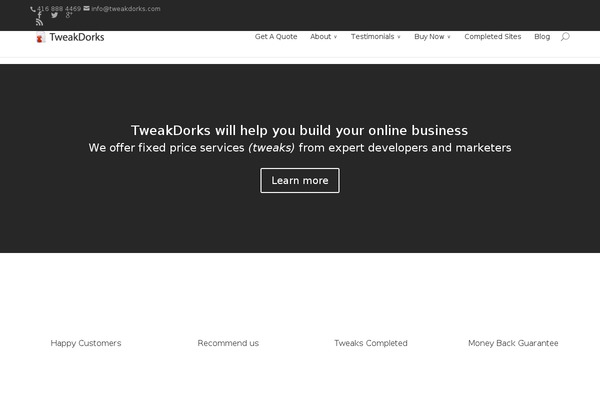The image size is (600, 400).
Task: Open the search magnifier icon
Action: tap(565, 37)
